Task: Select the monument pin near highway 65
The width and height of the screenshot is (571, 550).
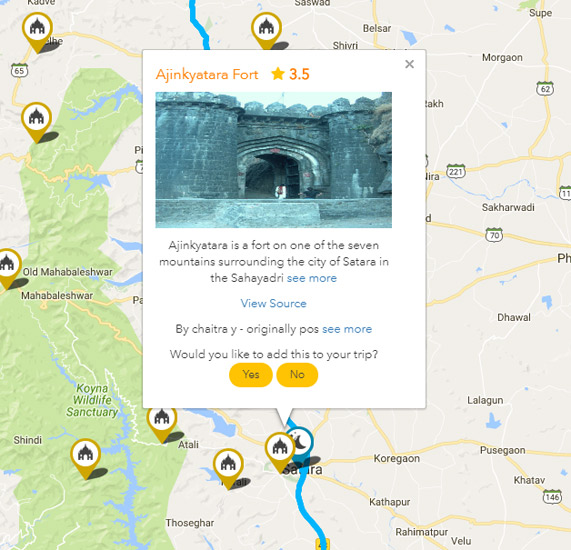Action: tap(36, 118)
